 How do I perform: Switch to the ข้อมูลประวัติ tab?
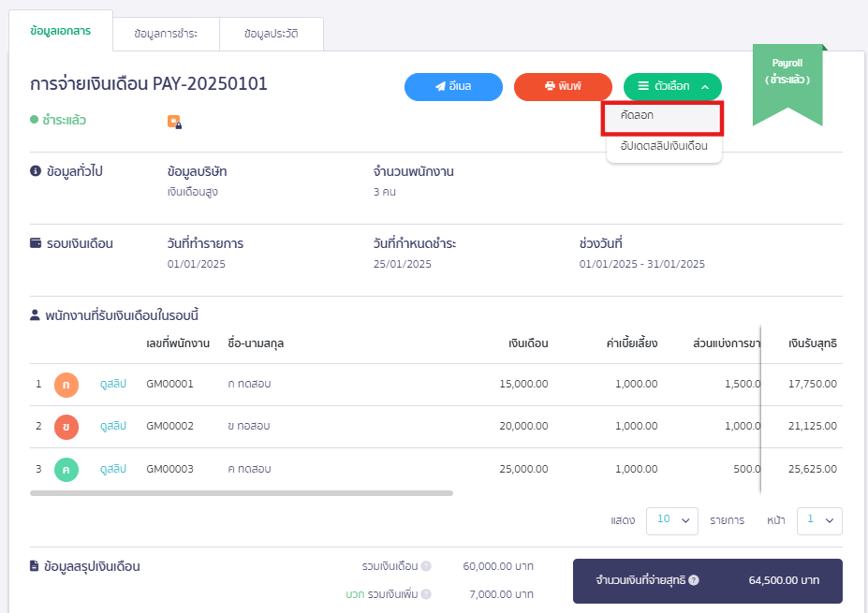coord(271,34)
